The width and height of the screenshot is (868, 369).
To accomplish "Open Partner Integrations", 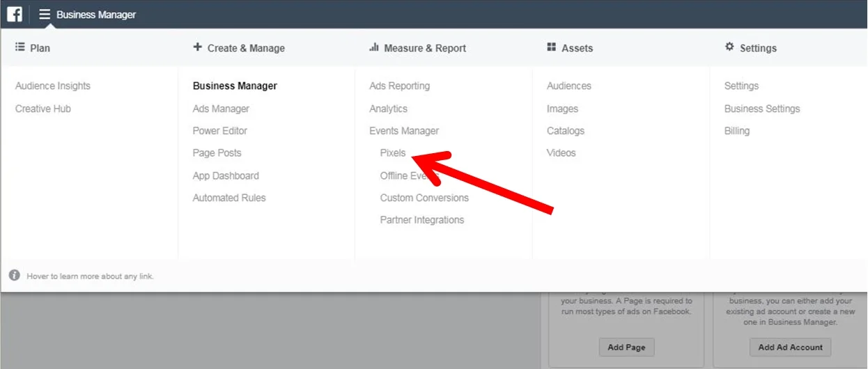I will 422,220.
